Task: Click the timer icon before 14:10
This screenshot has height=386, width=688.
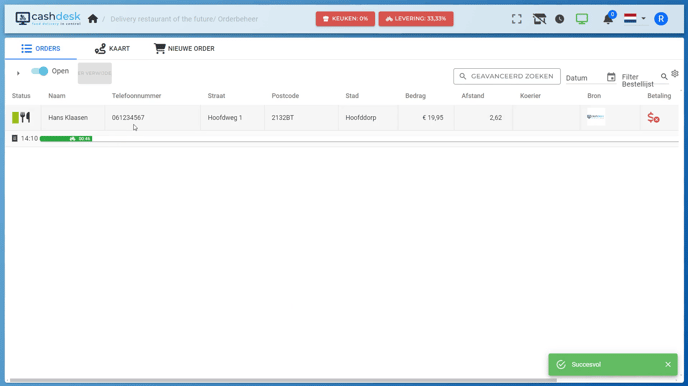Action: point(14,138)
